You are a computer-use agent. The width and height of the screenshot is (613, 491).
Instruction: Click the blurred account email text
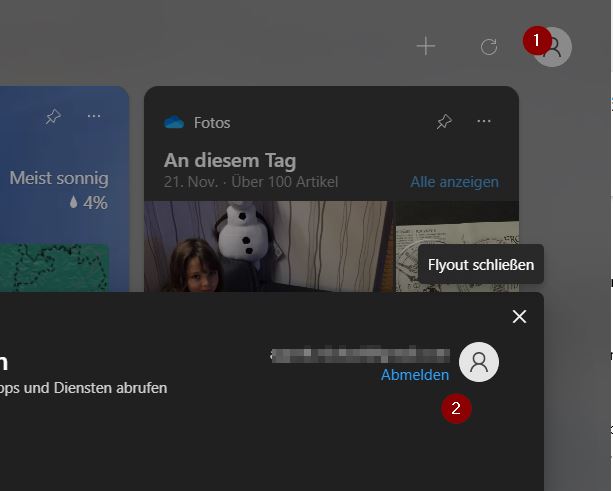point(360,355)
